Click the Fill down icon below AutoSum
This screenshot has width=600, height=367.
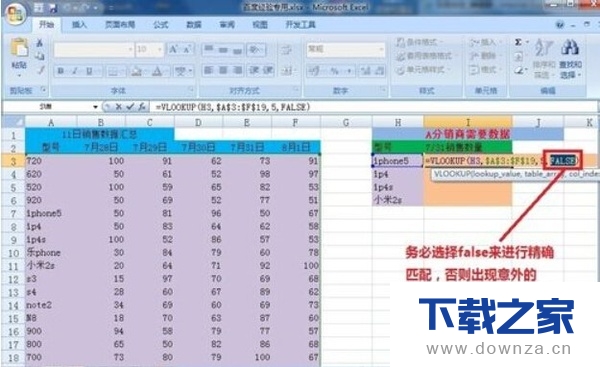[518, 57]
